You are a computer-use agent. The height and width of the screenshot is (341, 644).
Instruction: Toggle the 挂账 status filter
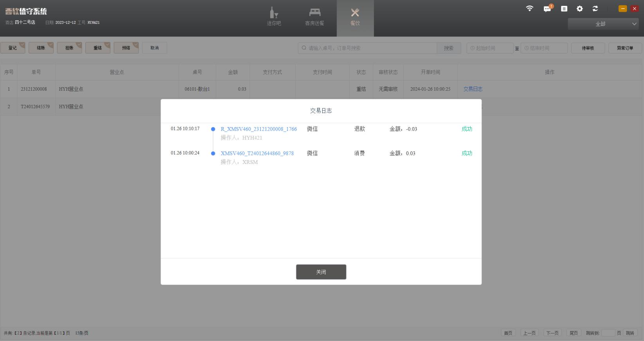[69, 48]
